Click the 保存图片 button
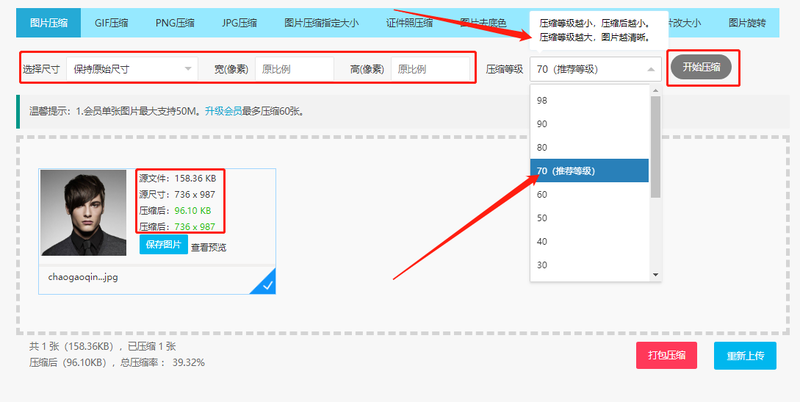Screen dimensions: 800x402 coord(163,244)
